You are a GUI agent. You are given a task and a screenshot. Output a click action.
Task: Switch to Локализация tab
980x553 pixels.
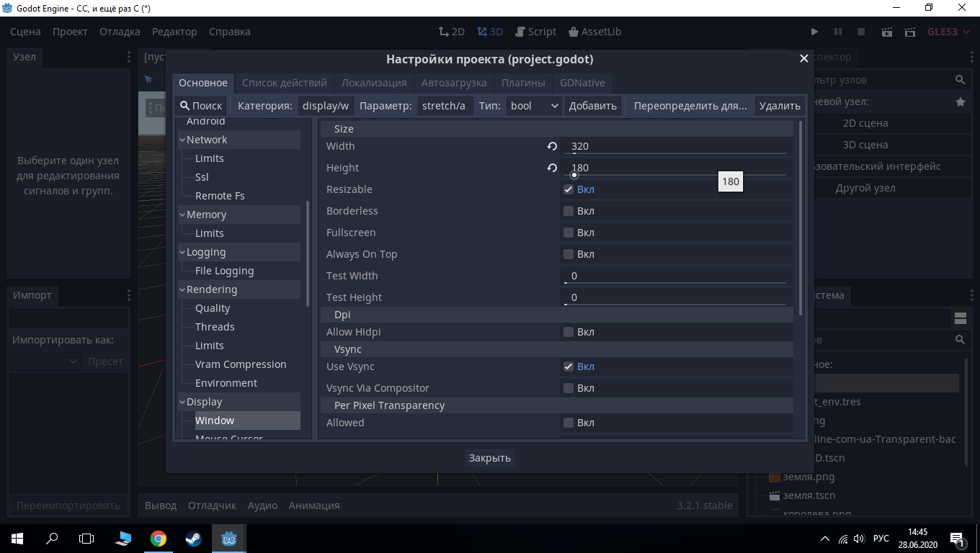click(x=374, y=83)
